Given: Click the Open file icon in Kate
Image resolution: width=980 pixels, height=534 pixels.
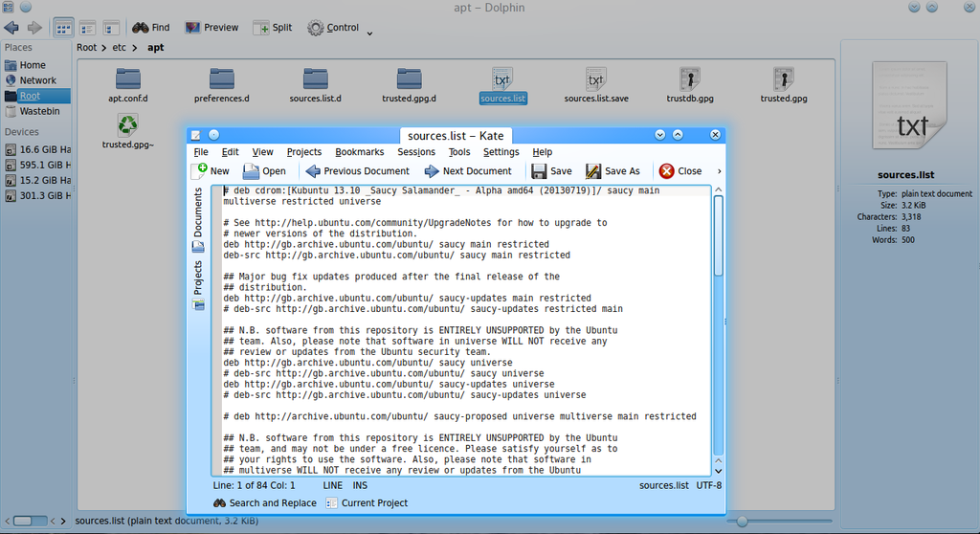Looking at the screenshot, I should 252,171.
